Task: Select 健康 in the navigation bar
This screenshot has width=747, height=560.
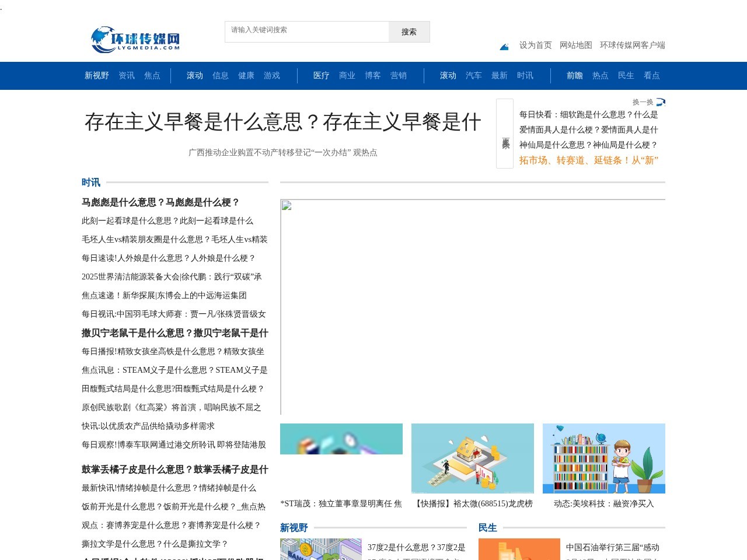Action: pyautogui.click(x=246, y=75)
